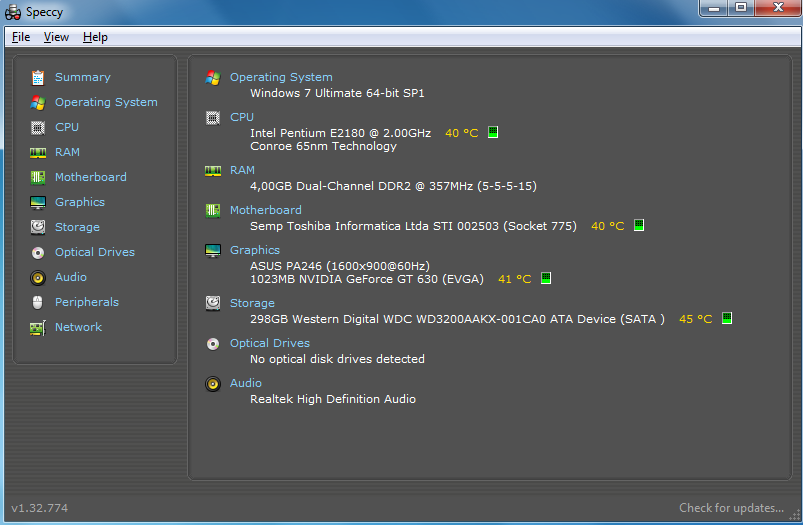Click the Peripherals mouse icon in sidebar

pos(38,302)
